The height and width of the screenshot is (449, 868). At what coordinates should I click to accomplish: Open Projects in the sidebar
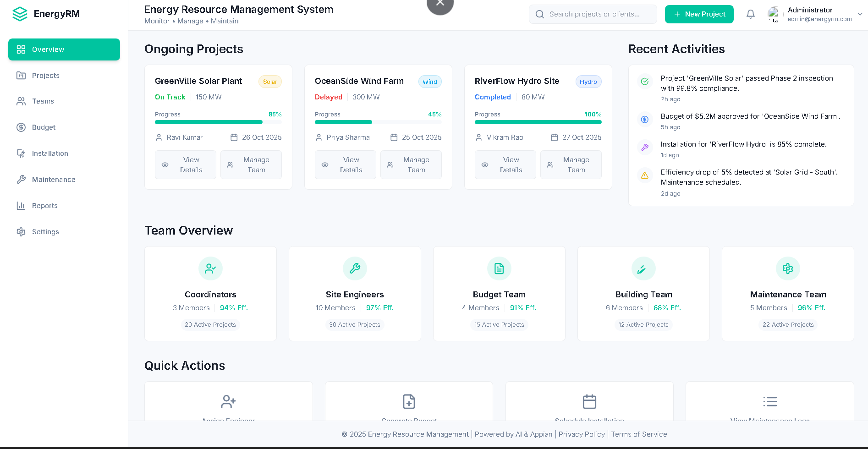coord(45,76)
